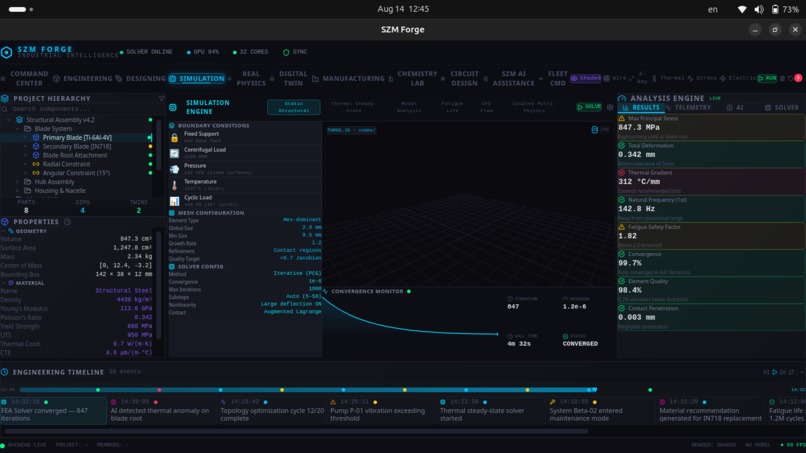Click the green SOLVE button

(589, 106)
